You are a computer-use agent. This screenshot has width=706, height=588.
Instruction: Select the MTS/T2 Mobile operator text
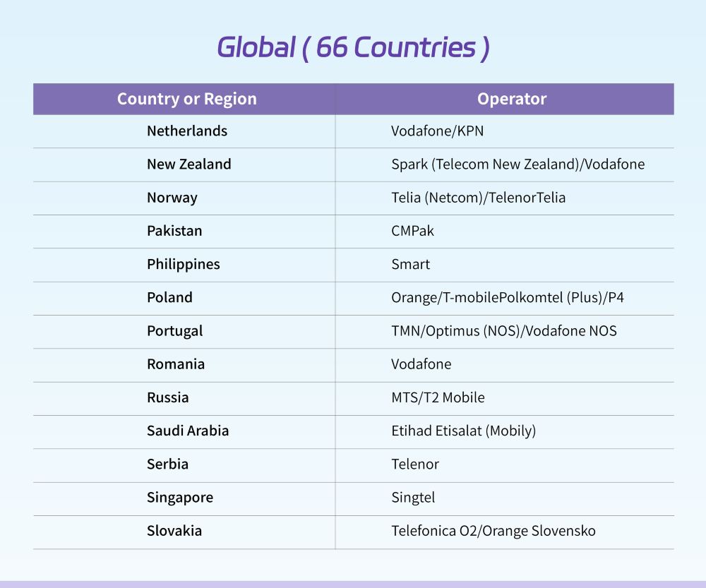[438, 397]
